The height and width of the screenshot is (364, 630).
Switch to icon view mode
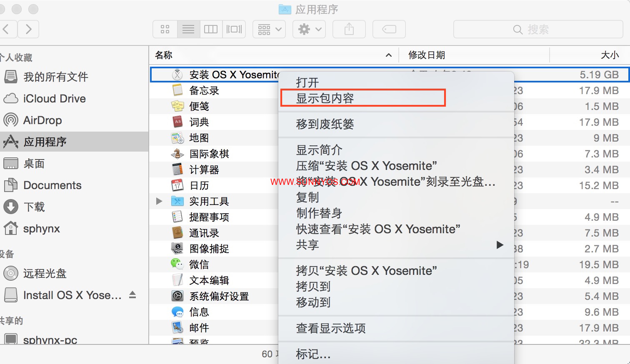pos(165,29)
